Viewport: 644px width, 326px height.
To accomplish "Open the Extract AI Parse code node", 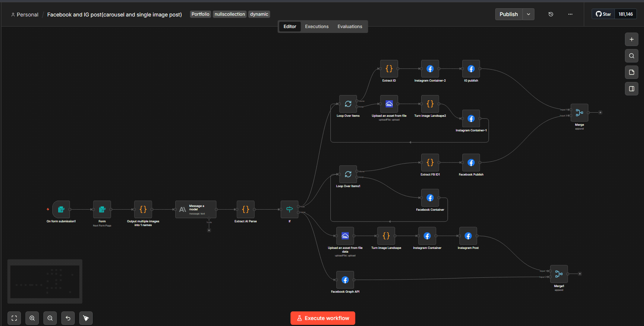I will coord(246,210).
